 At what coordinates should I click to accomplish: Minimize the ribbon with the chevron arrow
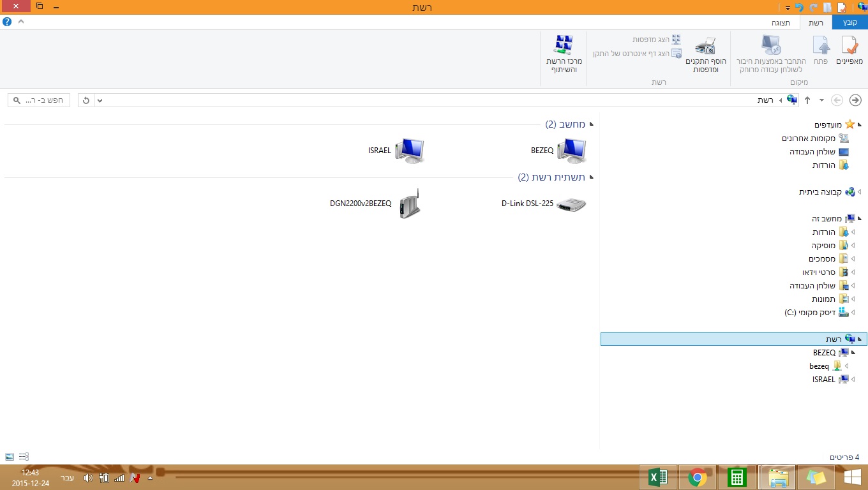tap(21, 22)
